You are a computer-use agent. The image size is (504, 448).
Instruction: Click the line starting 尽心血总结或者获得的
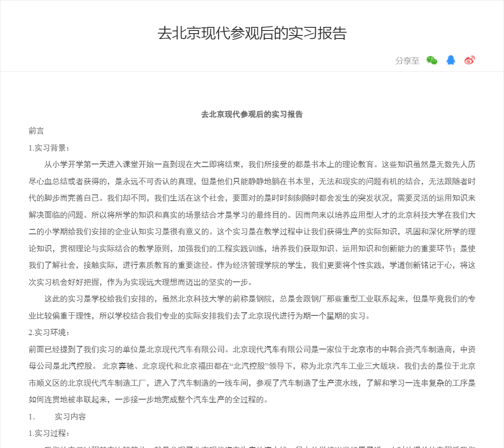point(252,181)
